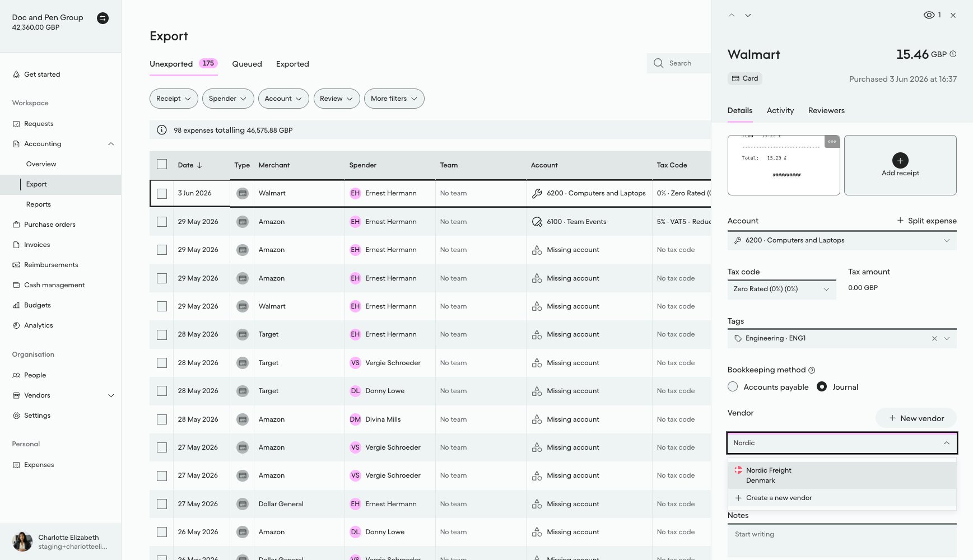Select the 3 Jun 2026 Walmart row checkbox
The width and height of the screenshot is (973, 560).
click(162, 193)
